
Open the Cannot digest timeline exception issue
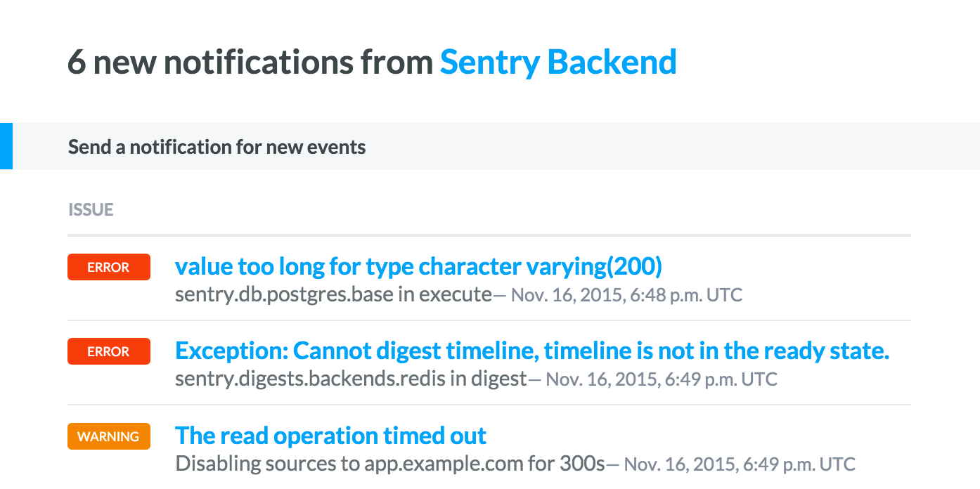(x=532, y=351)
